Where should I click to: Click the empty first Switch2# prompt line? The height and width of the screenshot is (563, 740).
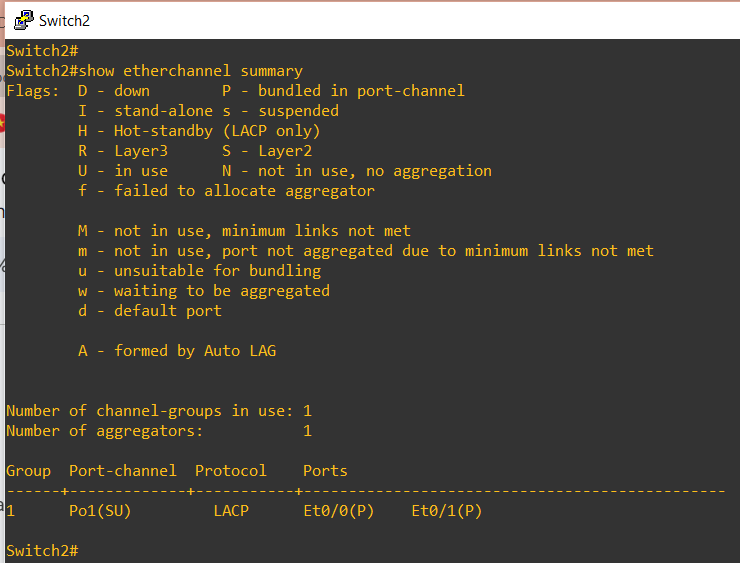[42, 50]
